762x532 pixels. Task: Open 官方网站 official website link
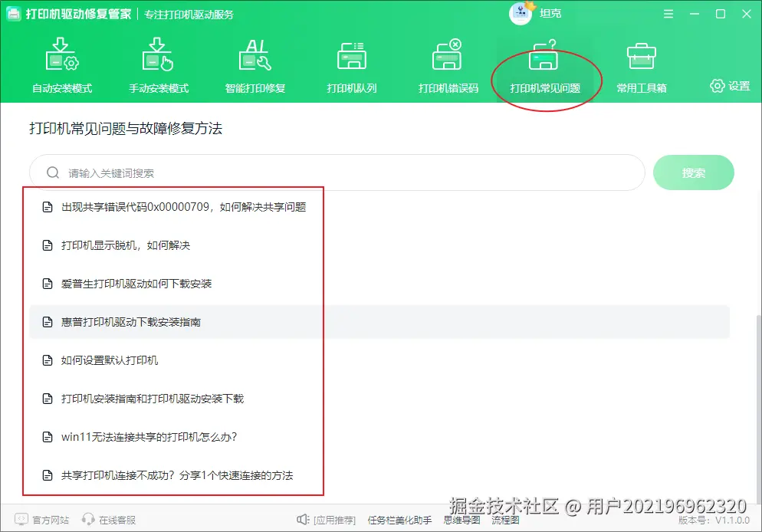coord(42,520)
